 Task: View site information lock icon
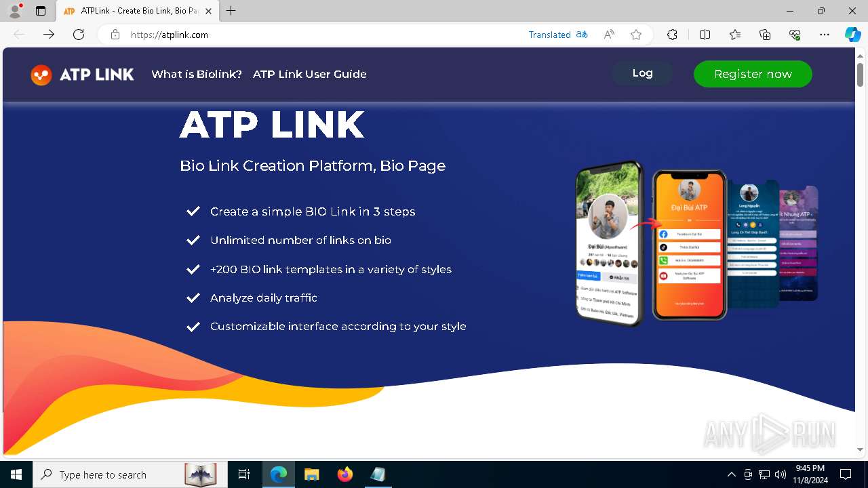pos(115,35)
